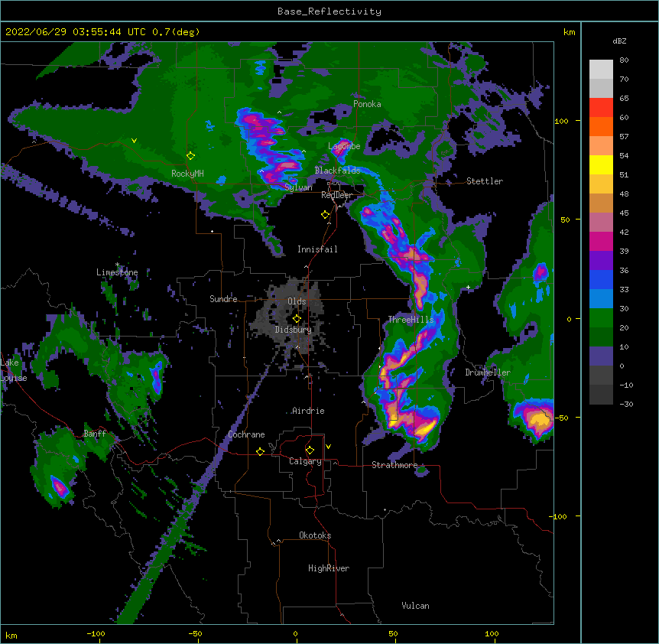Select the Okotoks label

pos(315,535)
